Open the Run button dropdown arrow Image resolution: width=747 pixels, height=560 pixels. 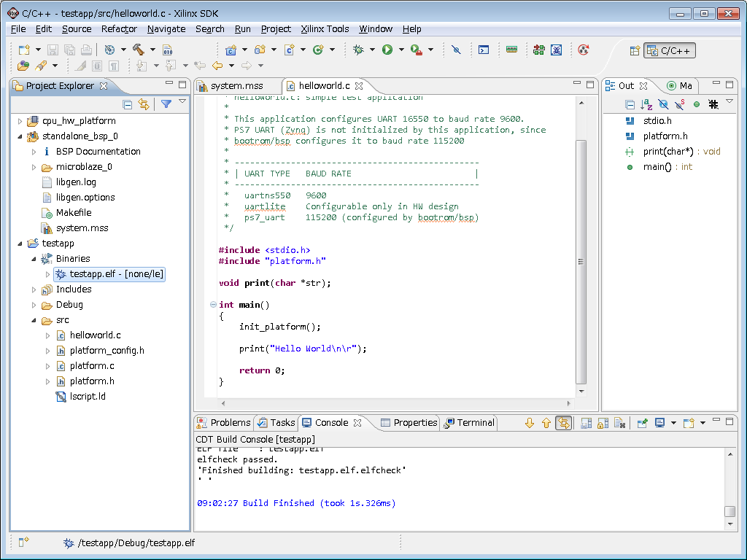pyautogui.click(x=401, y=50)
